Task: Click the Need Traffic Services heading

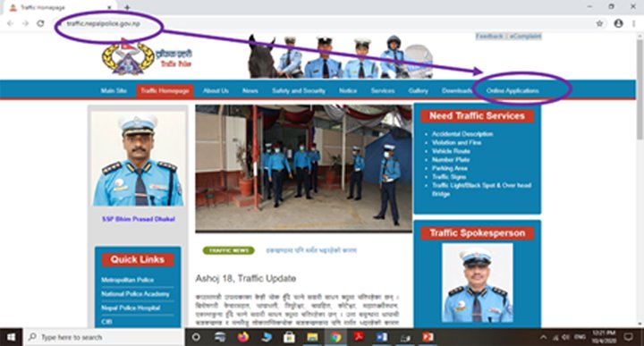Action: pos(477,116)
